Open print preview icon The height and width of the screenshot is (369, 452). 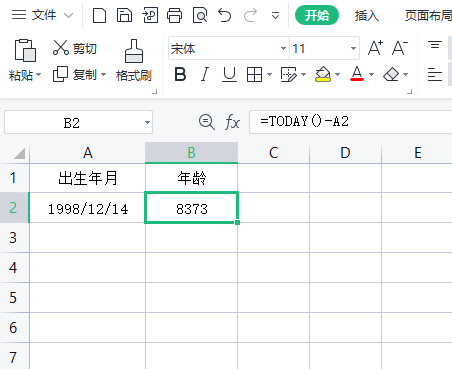coord(200,15)
